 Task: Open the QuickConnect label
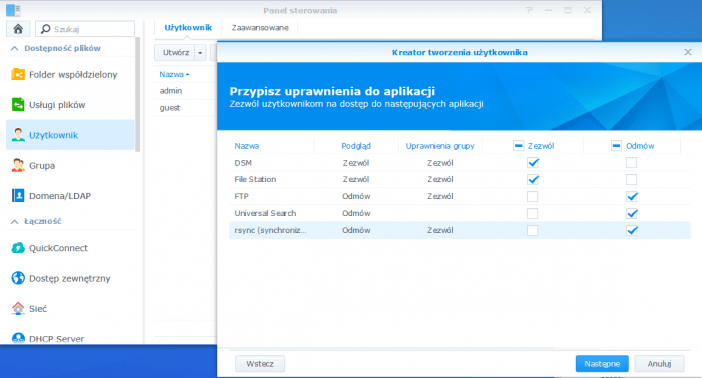coord(58,248)
